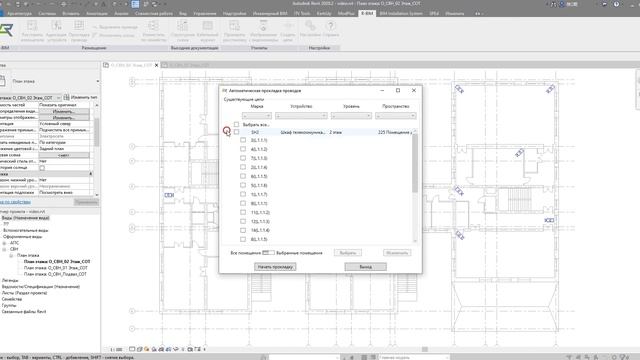Click the 'Выбрать' button in dialog
The width and height of the screenshot is (640, 360).
[x=348, y=253]
